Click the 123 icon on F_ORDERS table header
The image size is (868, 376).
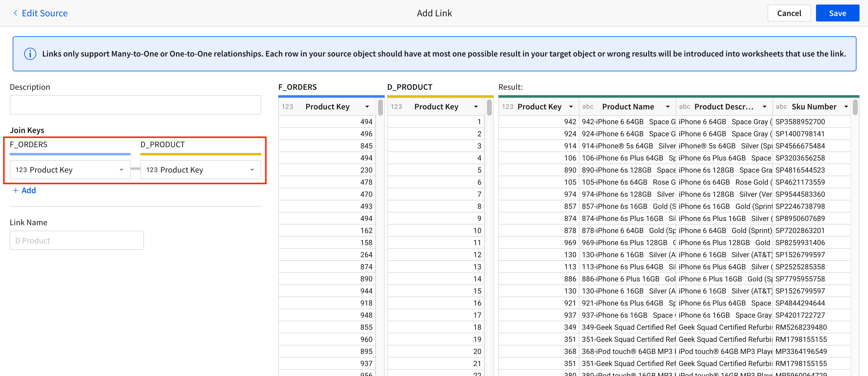pos(287,106)
